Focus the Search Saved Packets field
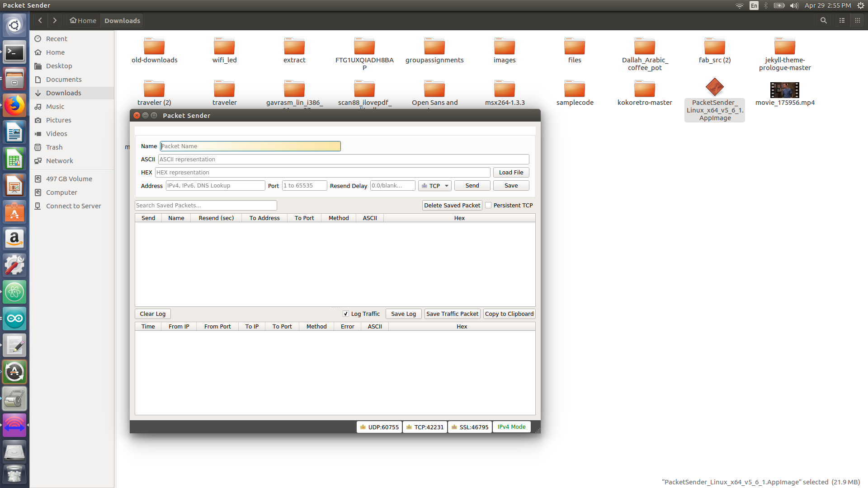 206,206
